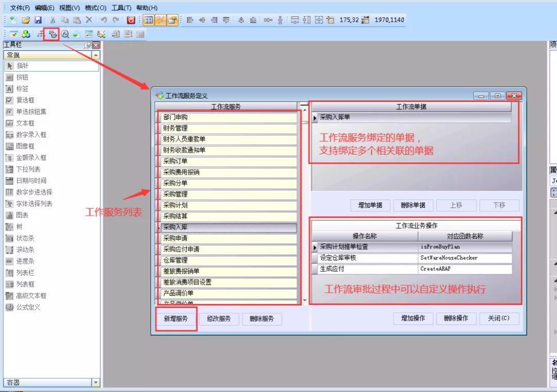Click the Align top edges icon
The image size is (557, 392).
226,20
